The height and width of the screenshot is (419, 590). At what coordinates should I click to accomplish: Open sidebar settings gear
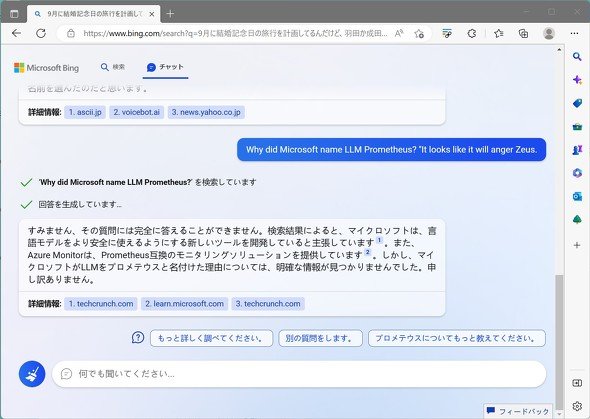(x=577, y=406)
